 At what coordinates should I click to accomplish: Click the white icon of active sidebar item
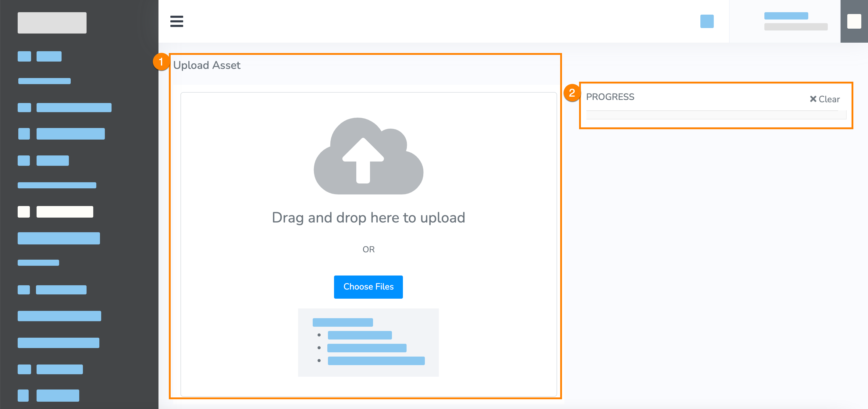click(23, 212)
